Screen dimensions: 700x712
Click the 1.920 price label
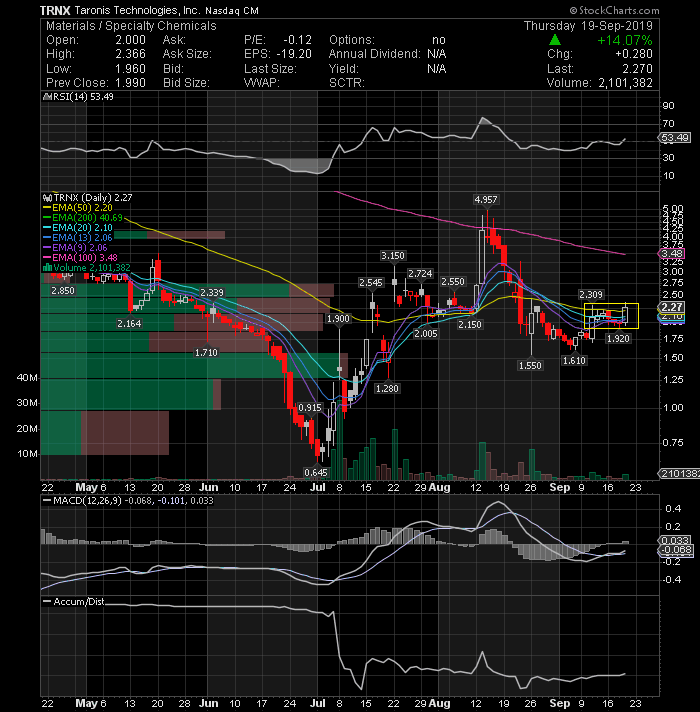coord(618,339)
